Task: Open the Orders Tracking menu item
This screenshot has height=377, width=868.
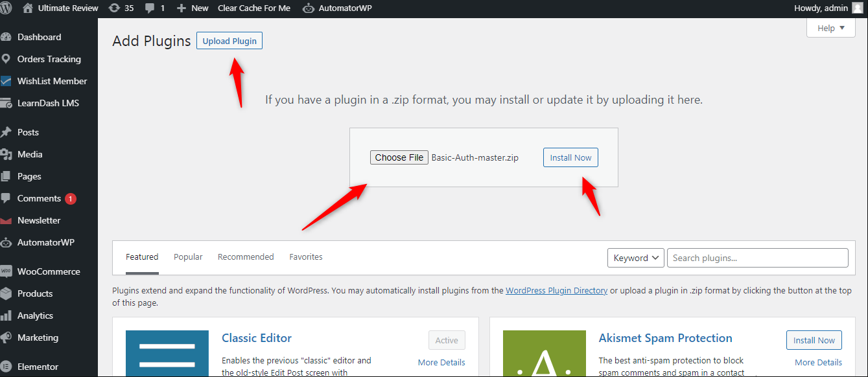Action: [49, 59]
